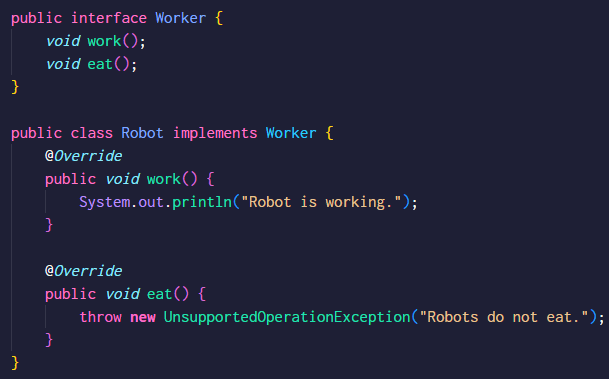Click the throw keyword

click(x=101, y=317)
